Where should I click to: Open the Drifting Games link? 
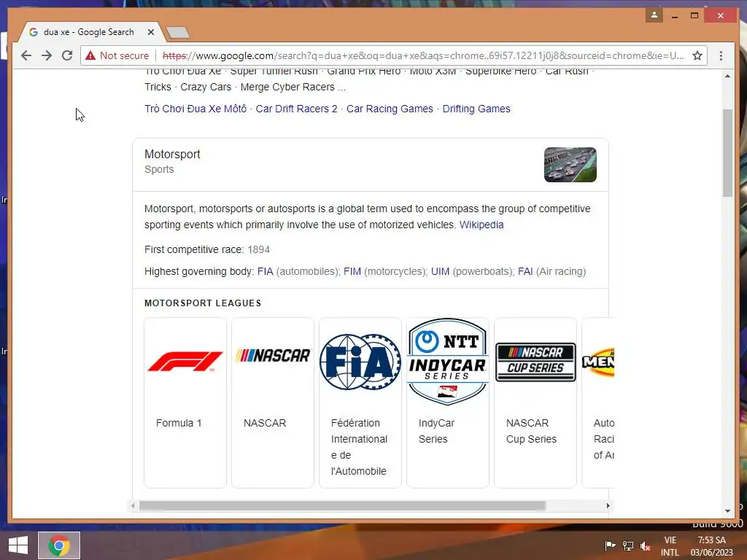click(x=476, y=109)
